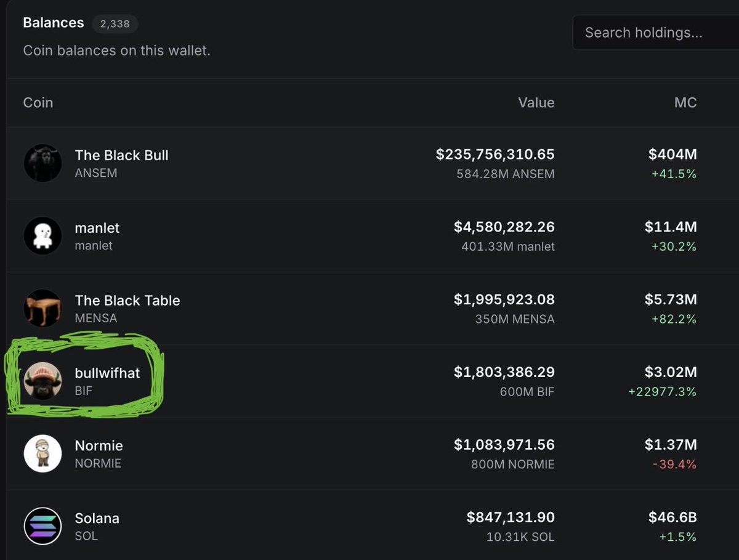Screen dimensions: 739x560
Task: Click the +1.5% change
Action: (678, 537)
